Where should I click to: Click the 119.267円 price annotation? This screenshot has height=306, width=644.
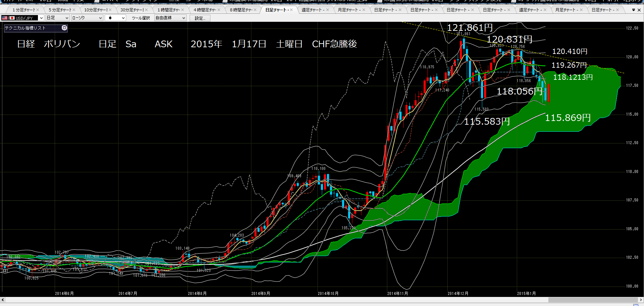tap(569, 65)
